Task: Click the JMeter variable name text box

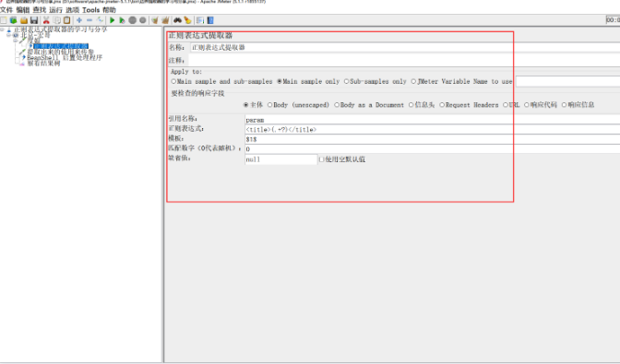Action: pyautogui.click(x=567, y=81)
